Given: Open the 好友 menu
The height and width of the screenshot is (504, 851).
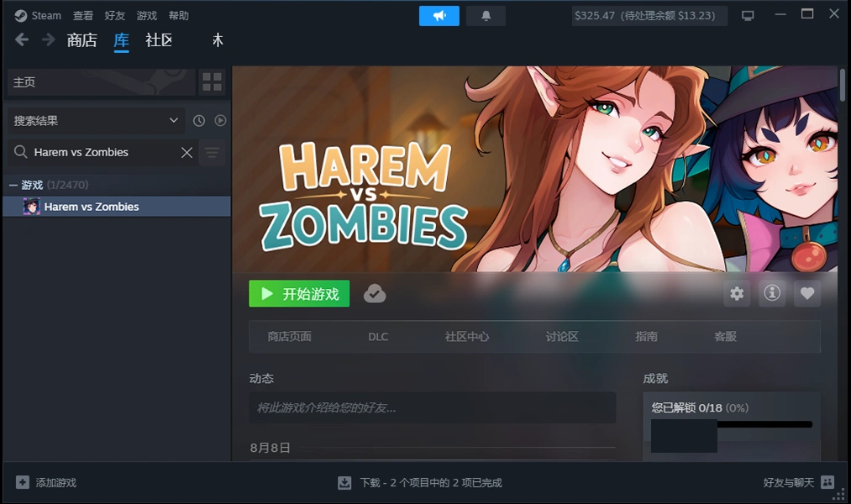Looking at the screenshot, I should (114, 16).
